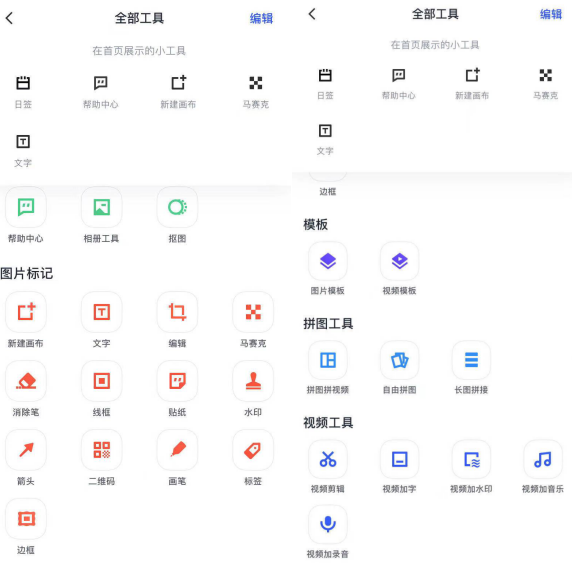
Task: Open 长图拼接 tool
Action: pyautogui.click(x=471, y=360)
